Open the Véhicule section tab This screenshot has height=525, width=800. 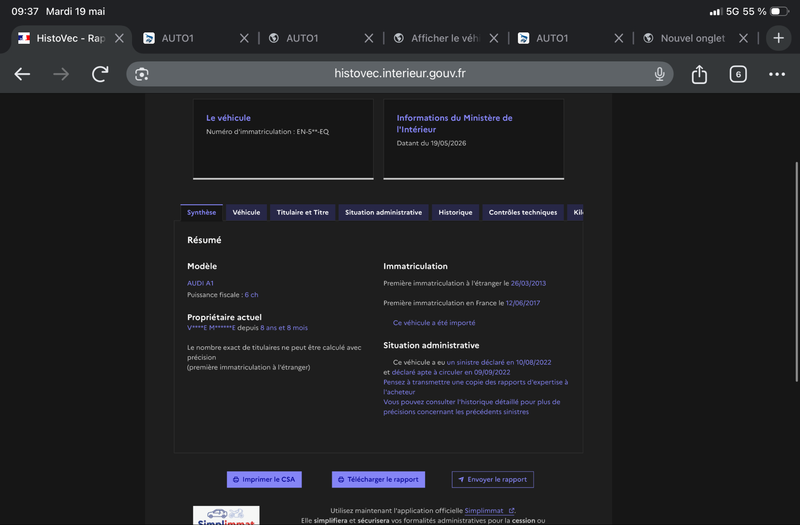246,212
